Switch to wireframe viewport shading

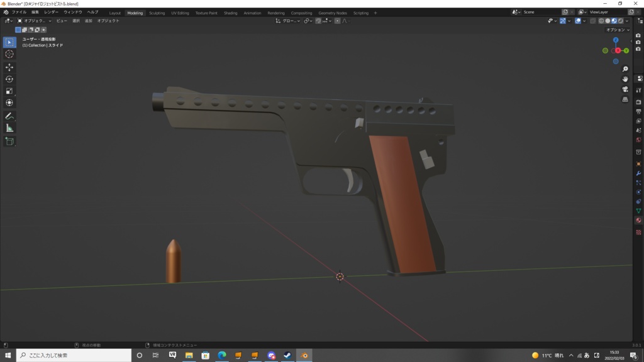click(601, 21)
